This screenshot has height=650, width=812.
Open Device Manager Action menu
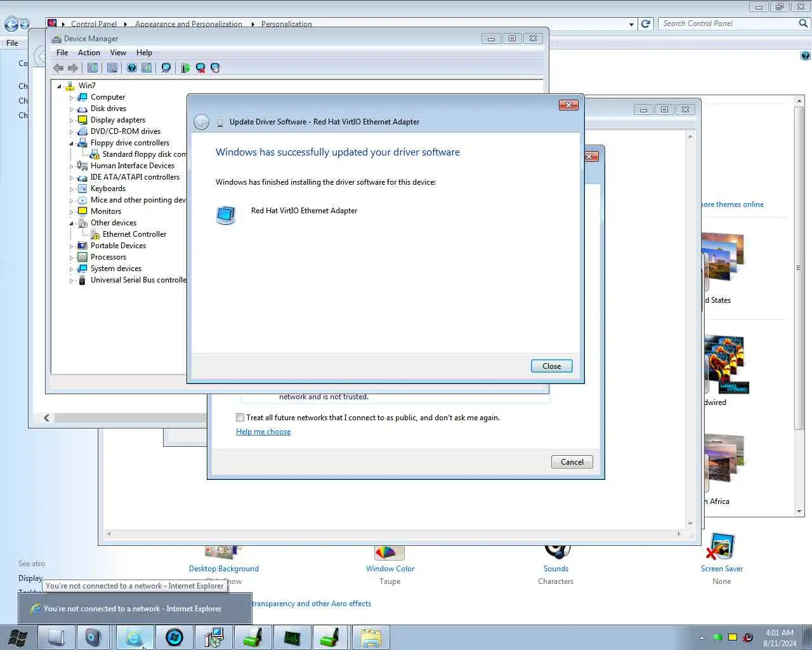click(x=89, y=53)
